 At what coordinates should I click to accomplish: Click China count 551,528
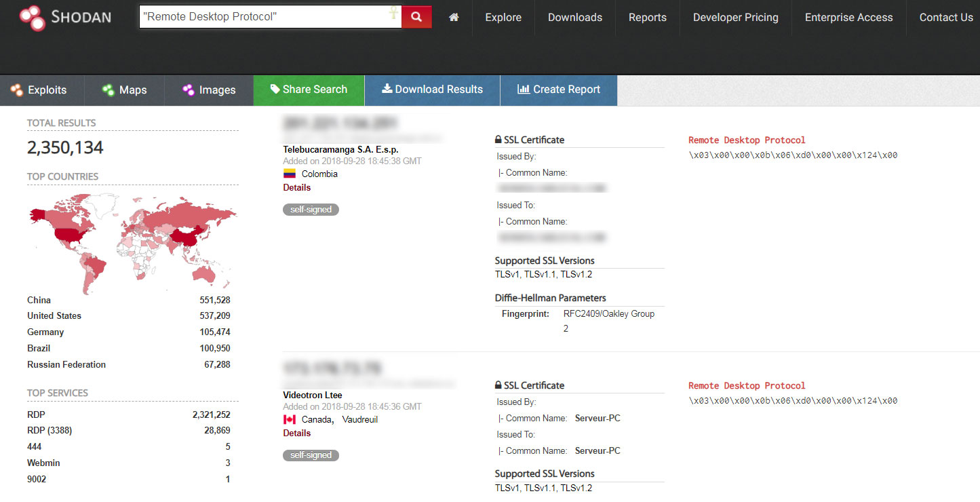215,300
